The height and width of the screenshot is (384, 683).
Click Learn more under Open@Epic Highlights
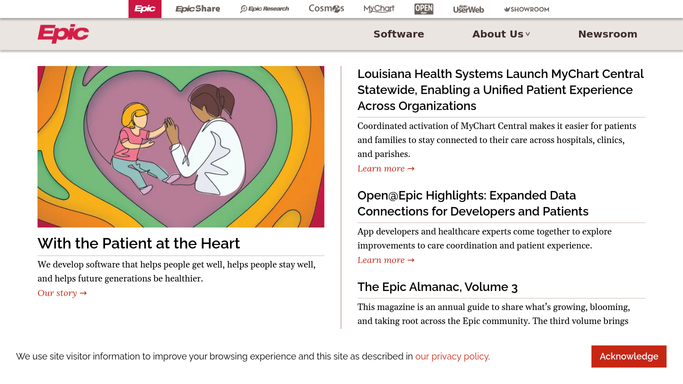pos(385,260)
